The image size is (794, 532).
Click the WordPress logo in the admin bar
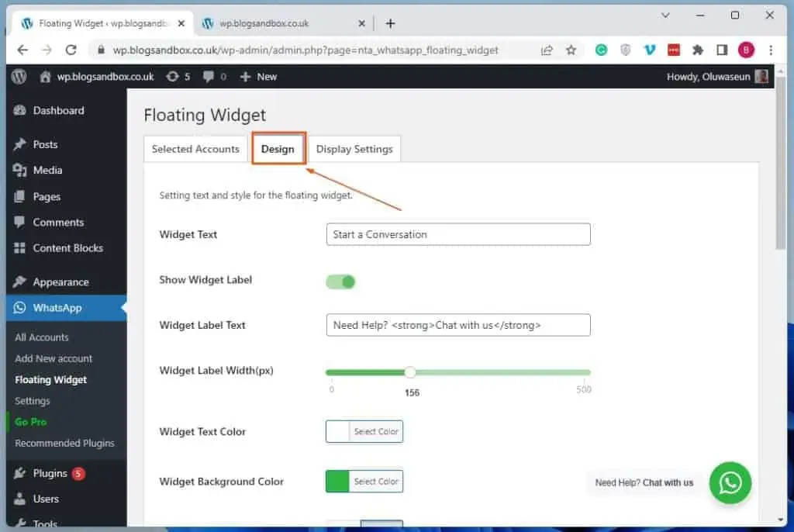(x=19, y=76)
